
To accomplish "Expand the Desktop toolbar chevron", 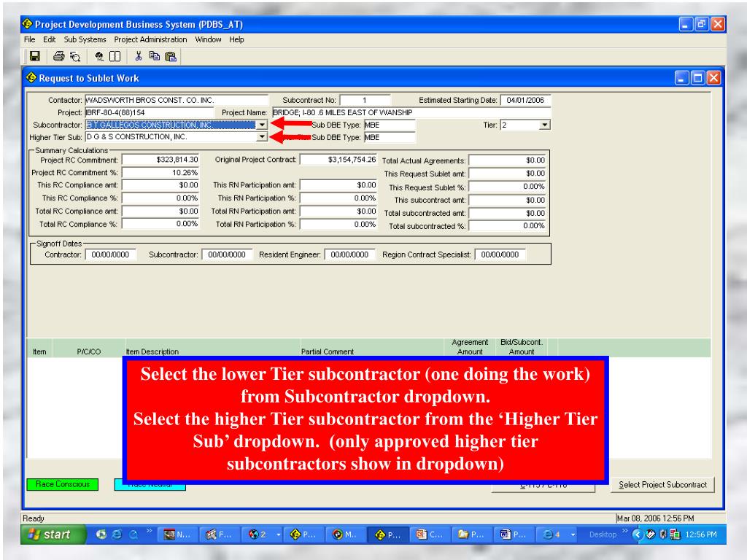I will point(624,531).
